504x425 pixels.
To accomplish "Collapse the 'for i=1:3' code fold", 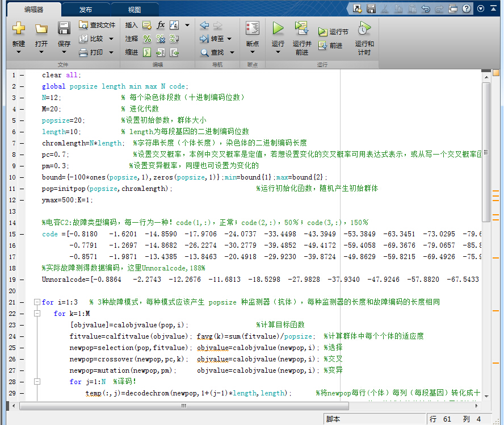I will 37,302.
